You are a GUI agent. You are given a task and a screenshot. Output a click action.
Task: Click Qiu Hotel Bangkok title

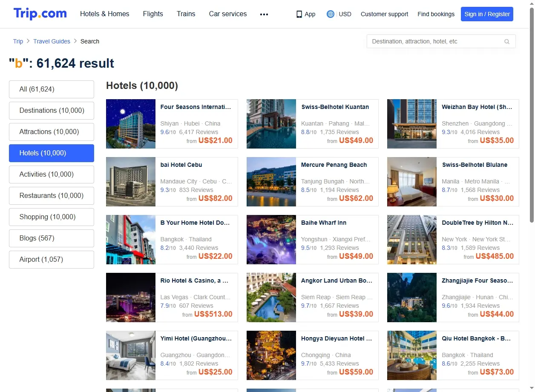(x=476, y=338)
